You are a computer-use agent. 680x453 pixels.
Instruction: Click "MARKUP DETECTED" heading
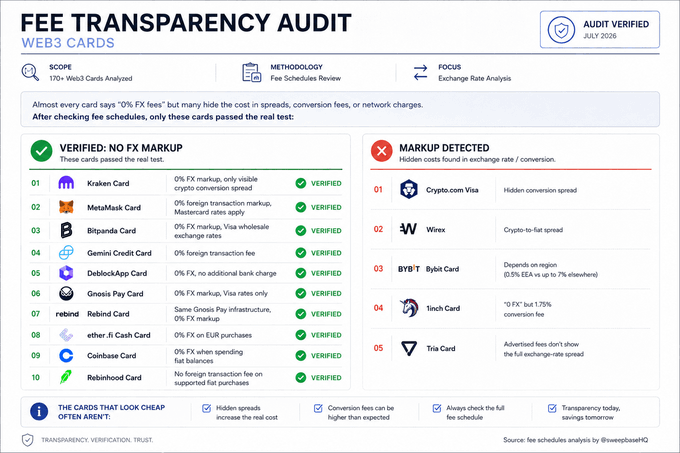[444, 148]
